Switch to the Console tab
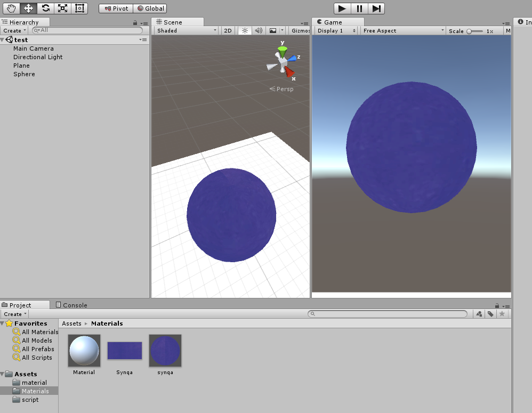Viewport: 532px width, 413px height. click(x=71, y=305)
